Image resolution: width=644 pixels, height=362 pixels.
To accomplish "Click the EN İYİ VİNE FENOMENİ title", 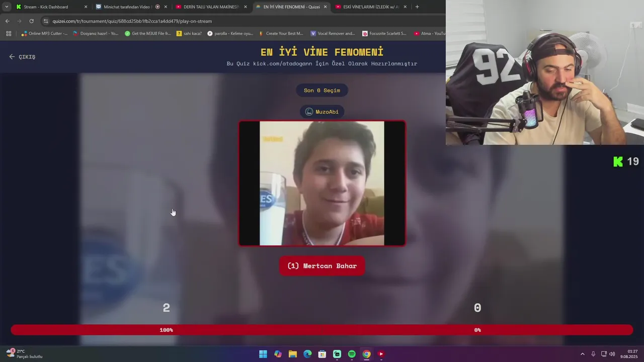I will [322, 52].
